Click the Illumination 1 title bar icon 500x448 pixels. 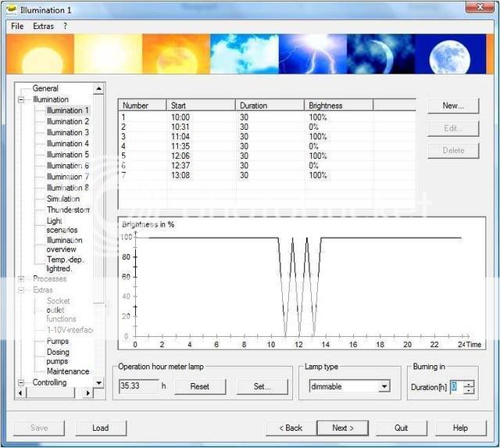[11, 9]
